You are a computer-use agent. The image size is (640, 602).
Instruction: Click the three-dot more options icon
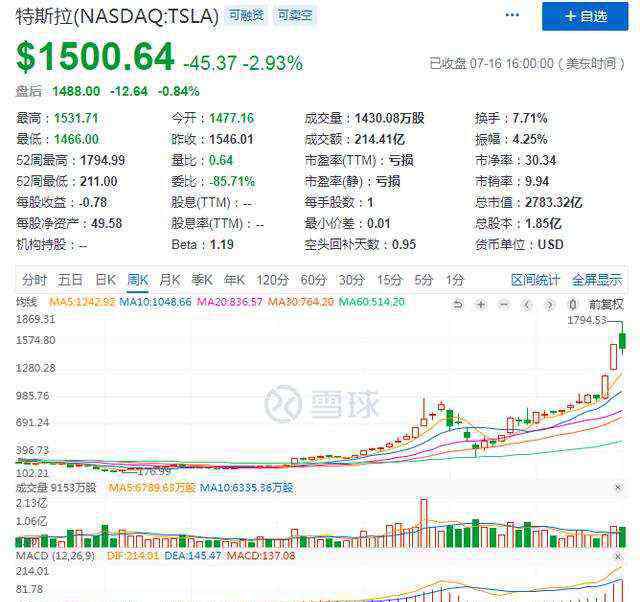pyautogui.click(x=512, y=16)
